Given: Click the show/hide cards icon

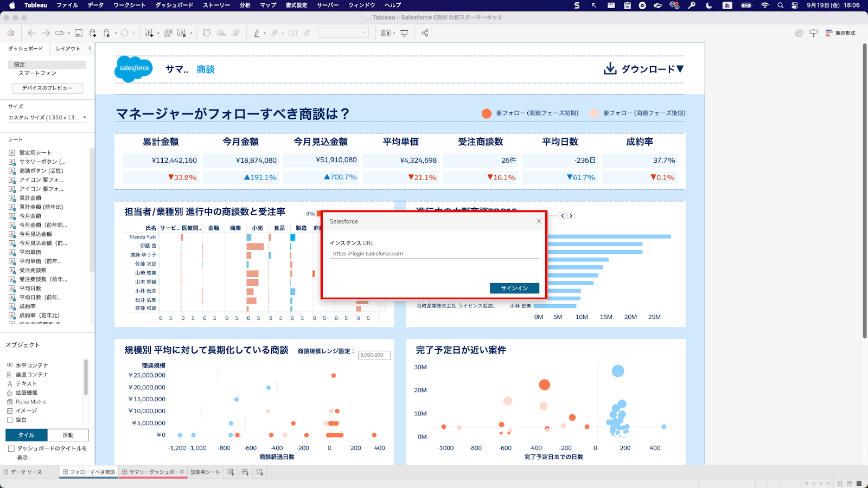Looking at the screenshot, I should (385, 33).
